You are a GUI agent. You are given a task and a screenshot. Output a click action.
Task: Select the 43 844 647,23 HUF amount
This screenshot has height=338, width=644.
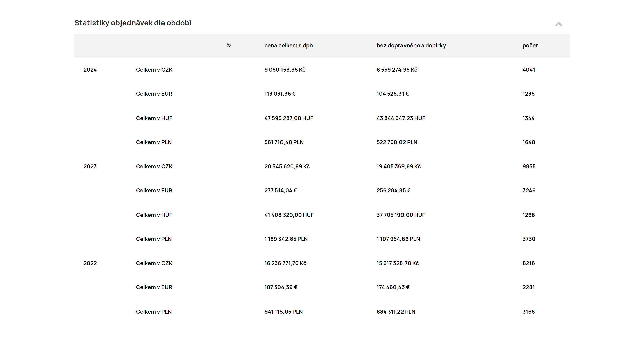(x=401, y=118)
